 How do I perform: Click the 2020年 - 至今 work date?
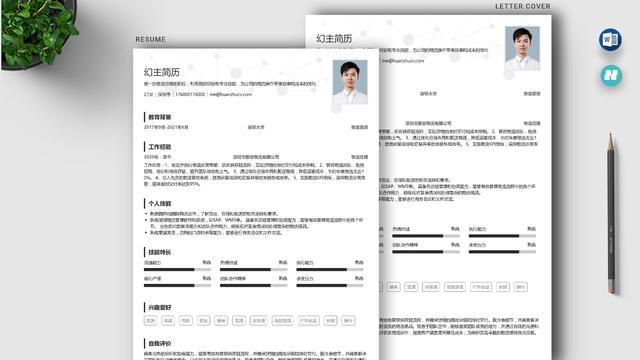158,157
